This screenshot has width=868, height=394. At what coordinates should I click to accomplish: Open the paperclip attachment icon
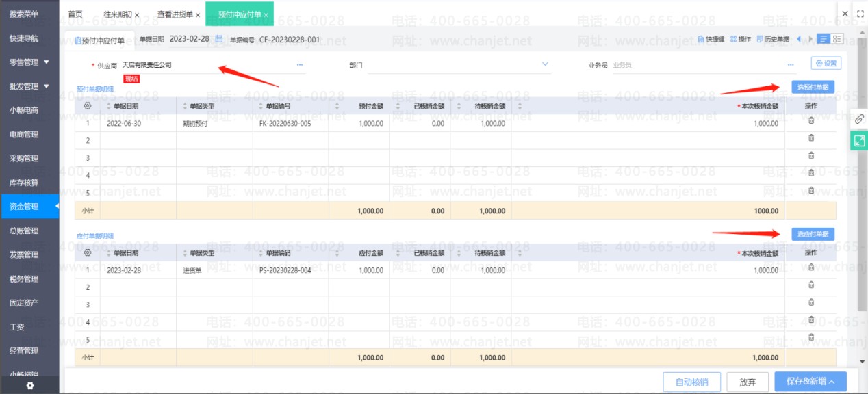pyautogui.click(x=859, y=119)
